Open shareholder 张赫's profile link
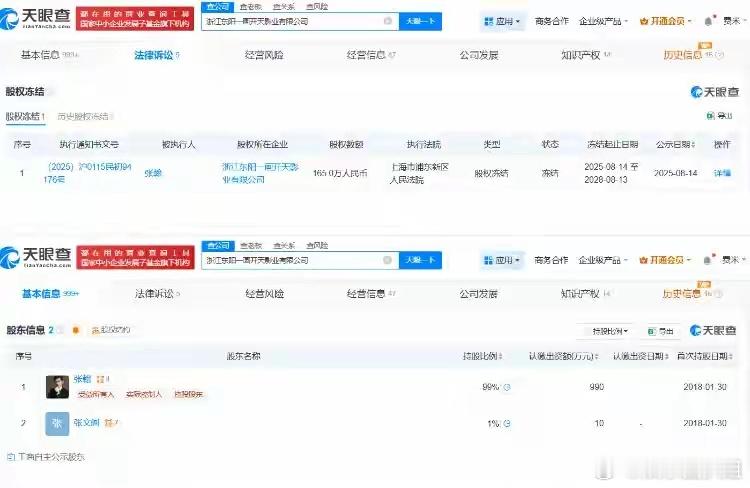Viewport: 750px width, 488px height. [x=82, y=379]
